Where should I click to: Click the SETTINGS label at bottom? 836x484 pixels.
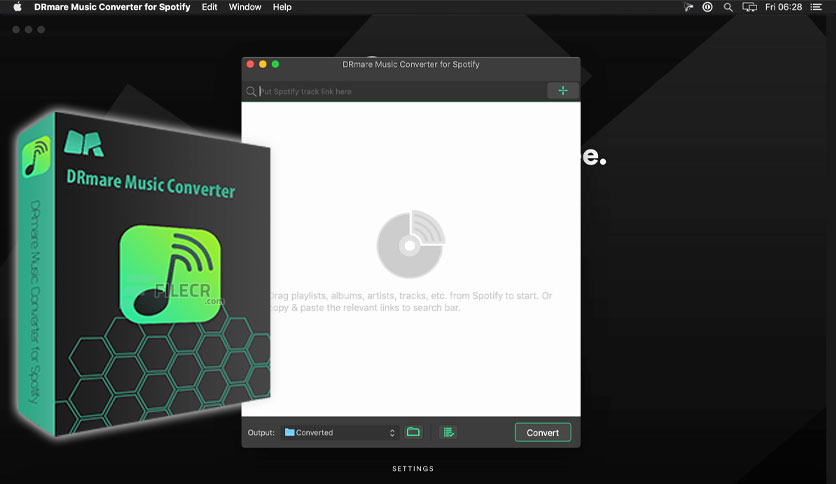point(413,469)
